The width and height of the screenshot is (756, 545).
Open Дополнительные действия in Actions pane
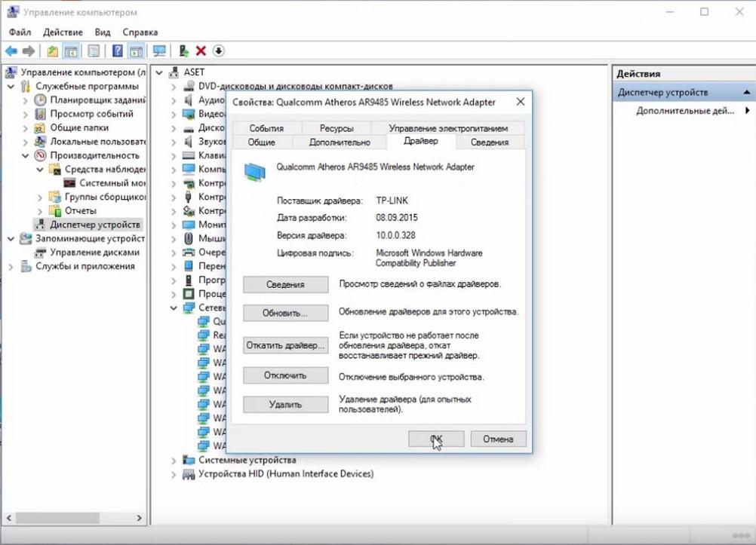point(684,111)
